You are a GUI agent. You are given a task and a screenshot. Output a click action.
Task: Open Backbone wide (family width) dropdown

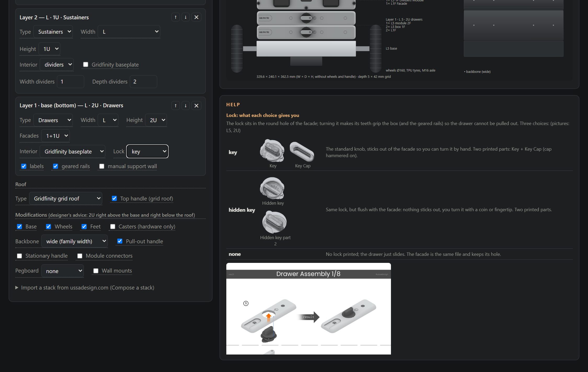click(x=74, y=241)
